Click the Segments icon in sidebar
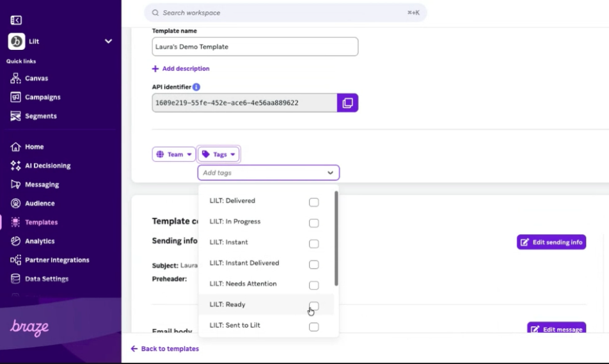 (x=16, y=116)
